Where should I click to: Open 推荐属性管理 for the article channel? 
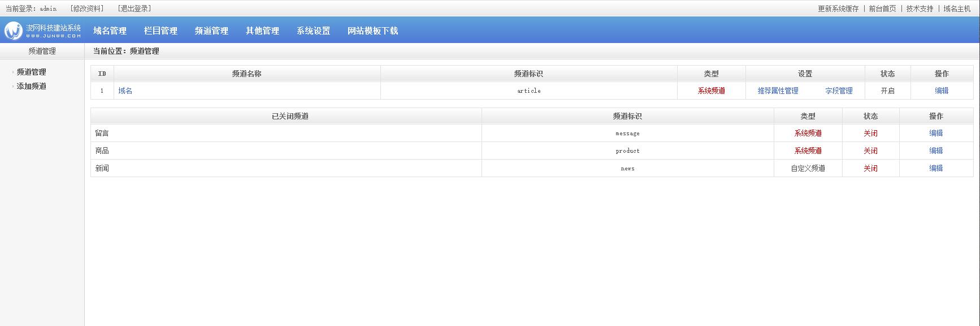coord(778,91)
